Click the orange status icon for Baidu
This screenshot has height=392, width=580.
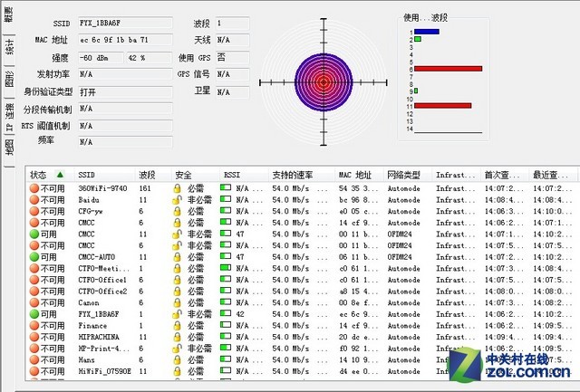(x=34, y=200)
